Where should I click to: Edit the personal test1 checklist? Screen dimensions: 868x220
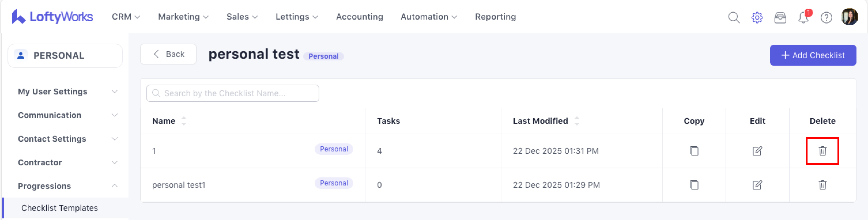point(757,185)
